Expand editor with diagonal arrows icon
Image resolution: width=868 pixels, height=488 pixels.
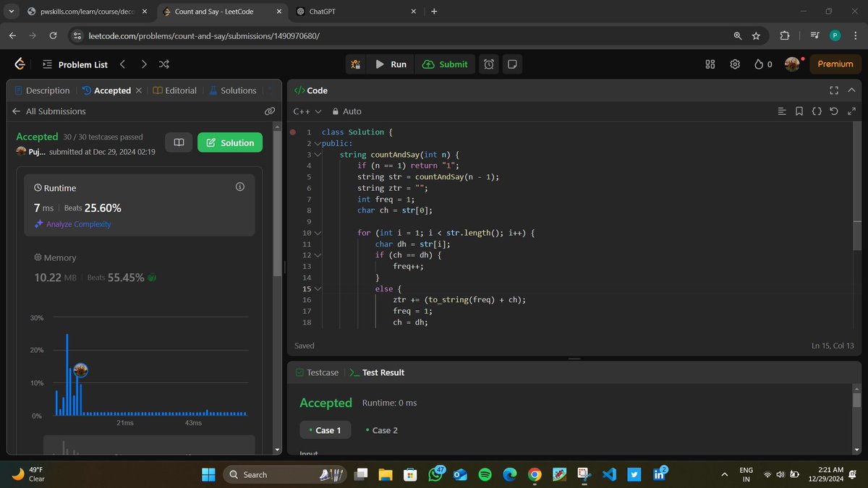pos(851,111)
